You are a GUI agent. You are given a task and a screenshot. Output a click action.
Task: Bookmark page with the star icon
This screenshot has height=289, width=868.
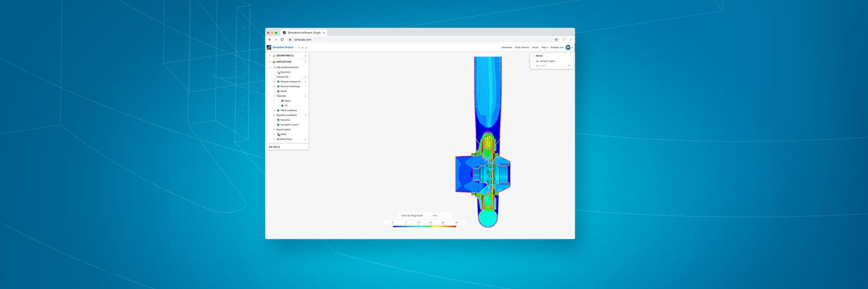coord(556,40)
